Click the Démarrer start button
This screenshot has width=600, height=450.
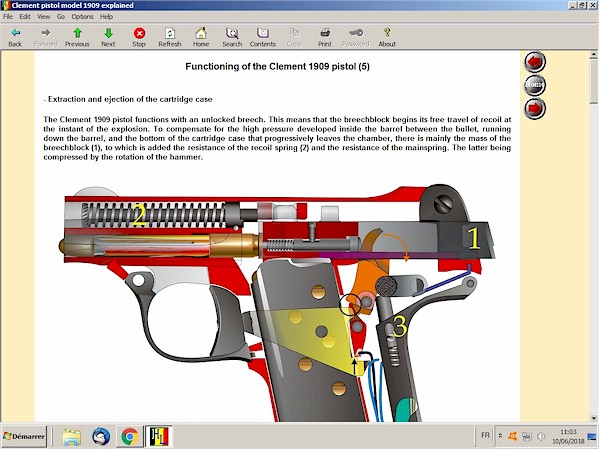(x=24, y=436)
